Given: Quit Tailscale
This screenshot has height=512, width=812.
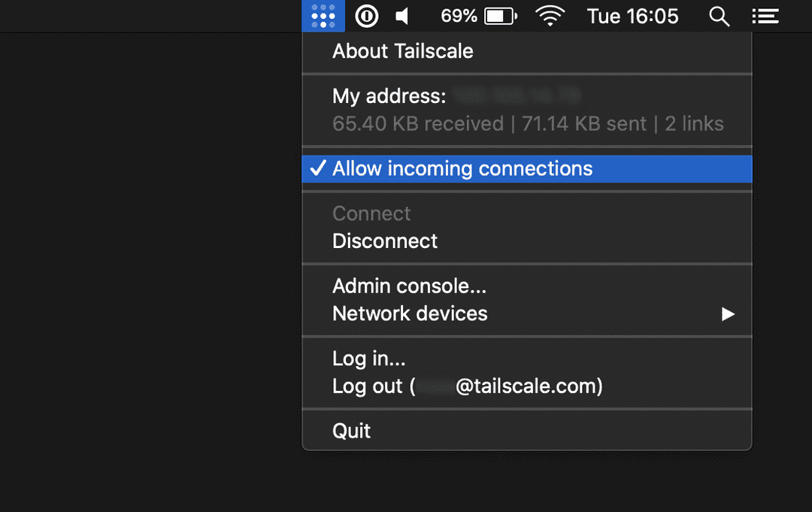Looking at the screenshot, I should (x=352, y=431).
